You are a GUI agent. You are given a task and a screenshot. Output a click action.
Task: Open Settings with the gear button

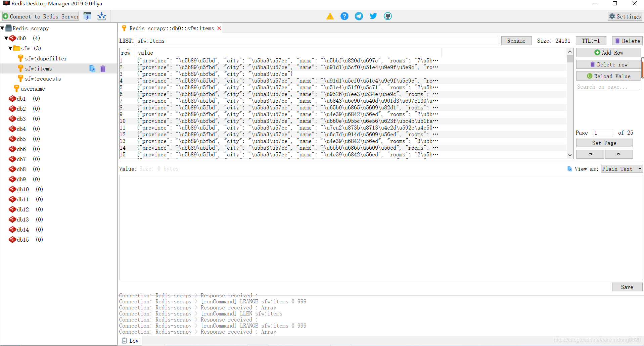(x=625, y=16)
